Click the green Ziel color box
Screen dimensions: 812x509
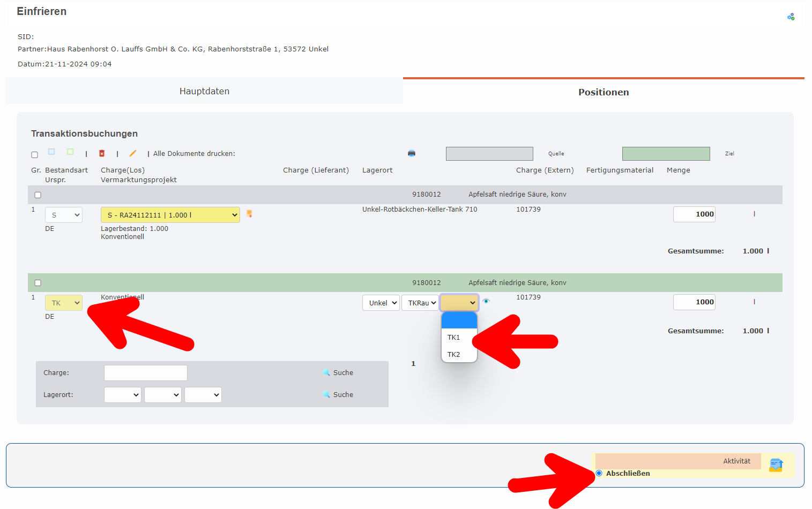[x=666, y=154]
